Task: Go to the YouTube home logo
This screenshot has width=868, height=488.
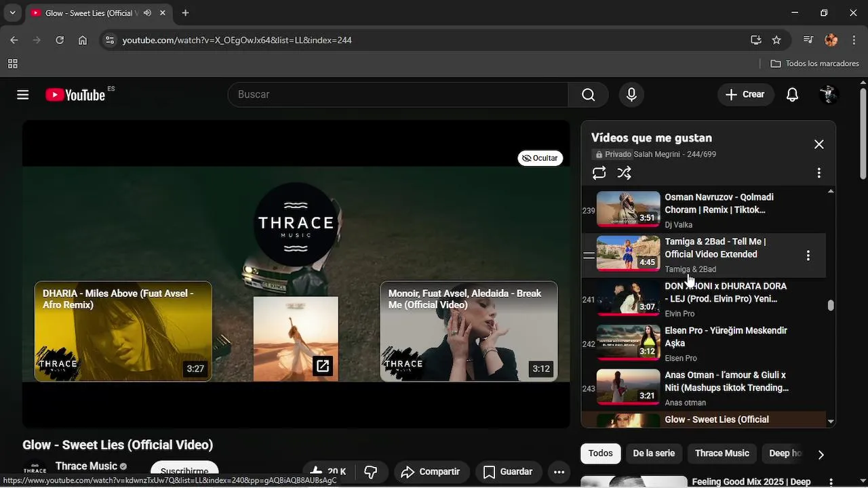Action: coord(75,95)
